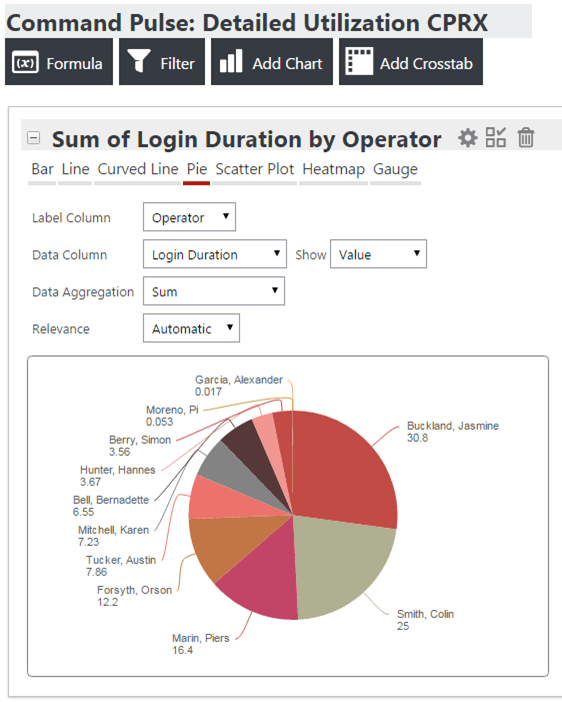
Task: Open the Data Column Login Duration dropdown
Action: (x=215, y=254)
